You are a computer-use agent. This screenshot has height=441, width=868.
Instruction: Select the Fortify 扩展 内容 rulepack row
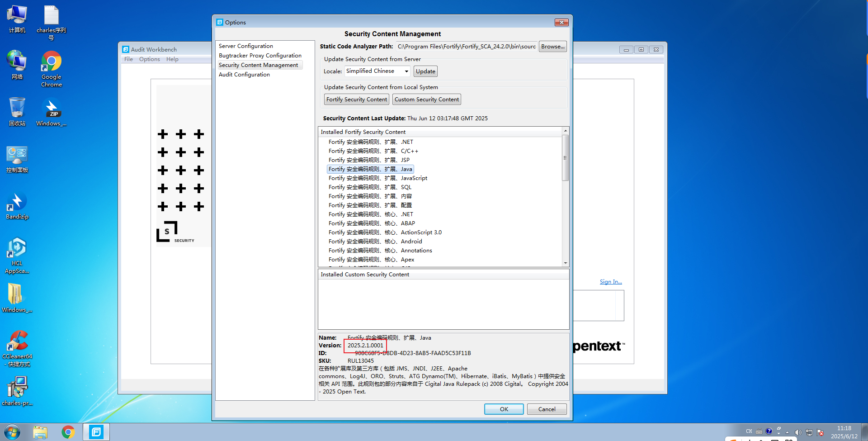click(x=370, y=196)
